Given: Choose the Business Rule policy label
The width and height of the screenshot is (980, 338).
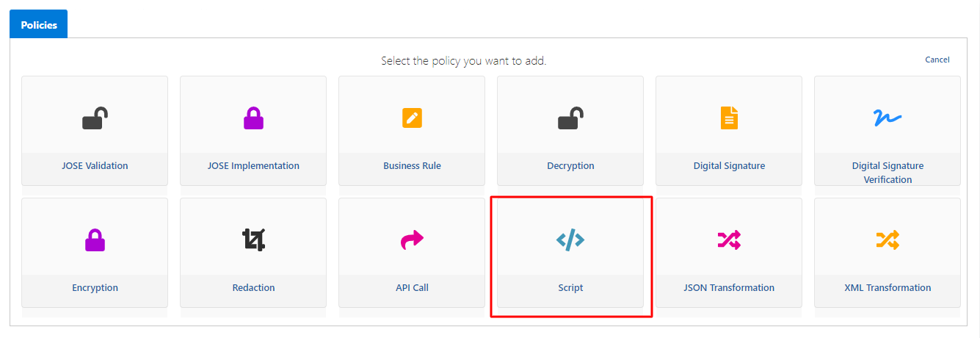Looking at the screenshot, I should click(412, 166).
